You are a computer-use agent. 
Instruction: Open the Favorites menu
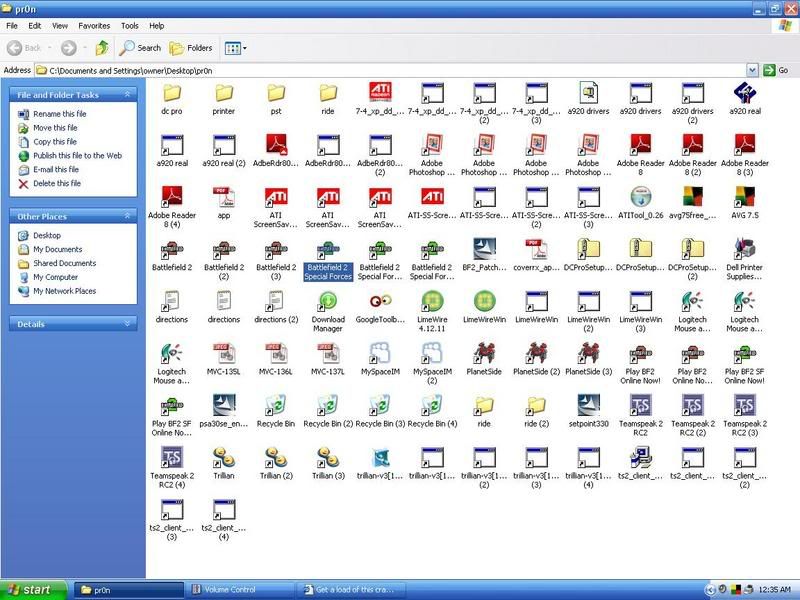point(94,25)
